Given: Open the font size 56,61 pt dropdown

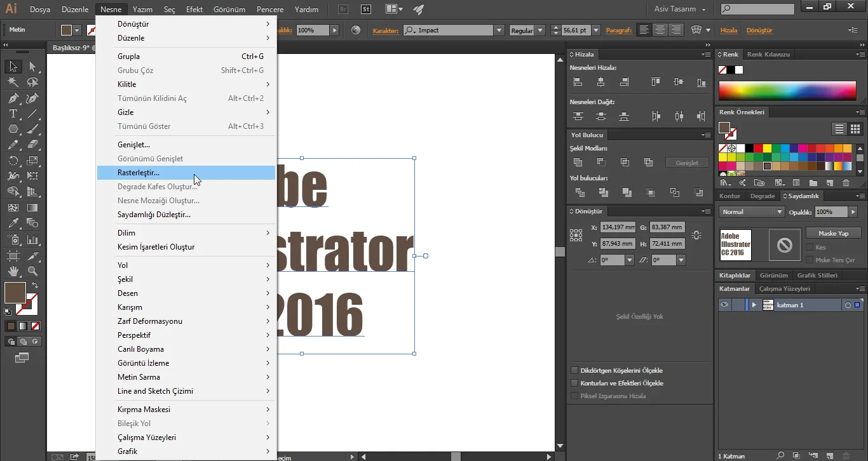Looking at the screenshot, I should [596, 30].
